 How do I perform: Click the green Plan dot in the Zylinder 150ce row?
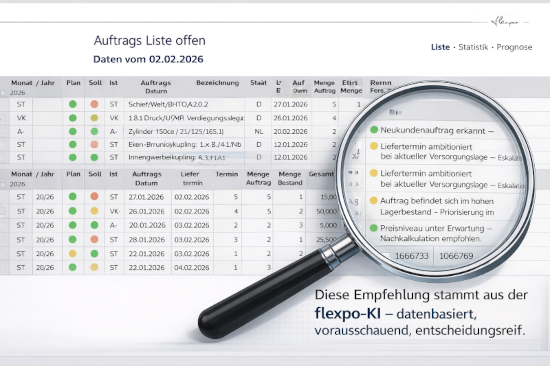73,132
